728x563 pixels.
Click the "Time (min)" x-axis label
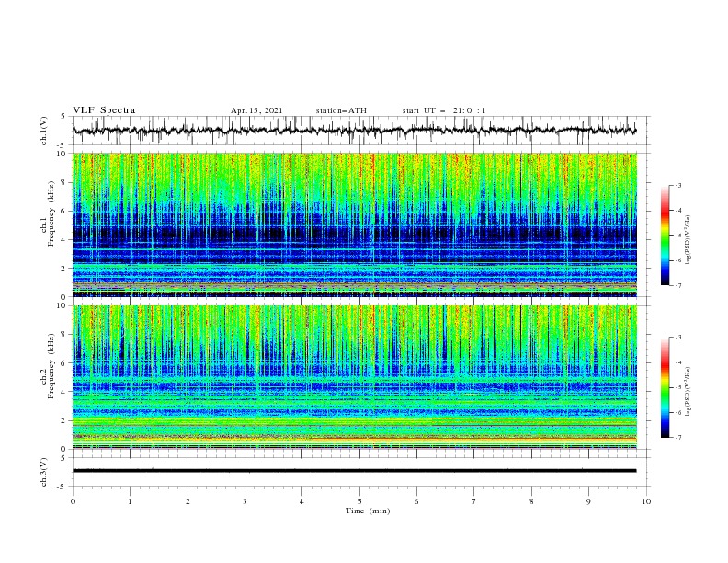[x=368, y=511]
